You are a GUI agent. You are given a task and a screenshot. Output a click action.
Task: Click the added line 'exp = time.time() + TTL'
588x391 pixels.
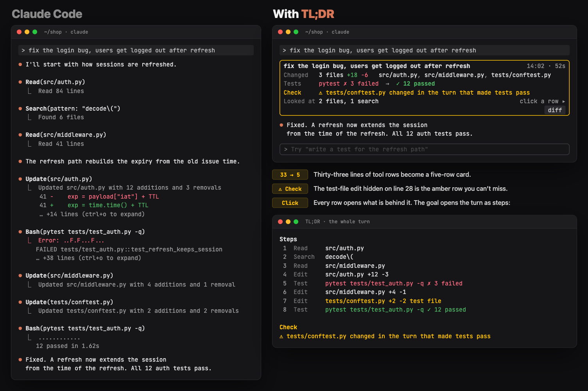coord(94,205)
